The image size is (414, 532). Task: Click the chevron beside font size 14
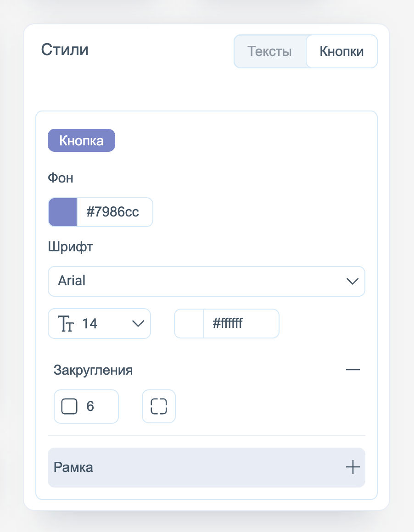(138, 324)
